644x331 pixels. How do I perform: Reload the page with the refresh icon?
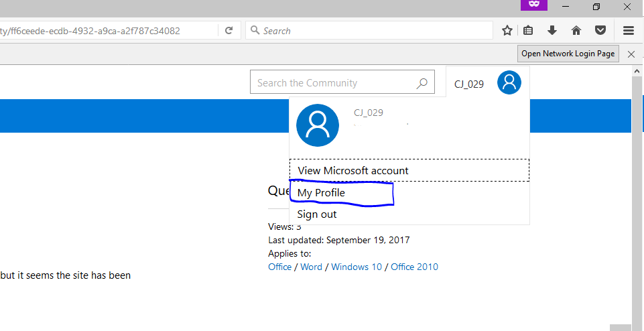[229, 30]
